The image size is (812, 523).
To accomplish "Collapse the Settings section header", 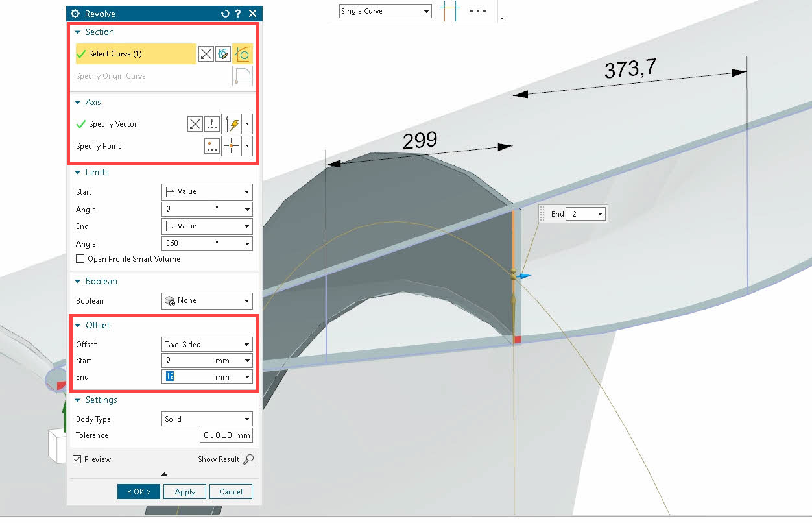I will click(x=101, y=400).
